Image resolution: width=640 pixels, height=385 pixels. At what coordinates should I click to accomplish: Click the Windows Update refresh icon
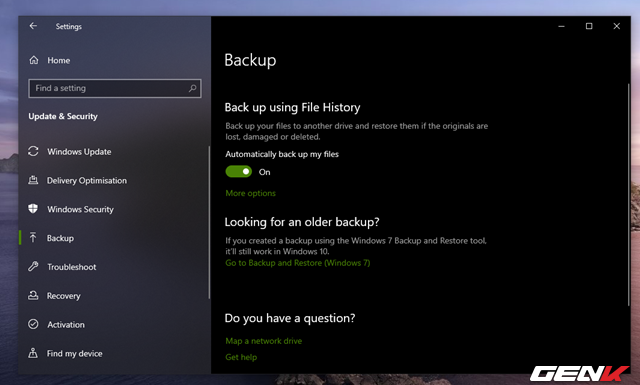33,151
